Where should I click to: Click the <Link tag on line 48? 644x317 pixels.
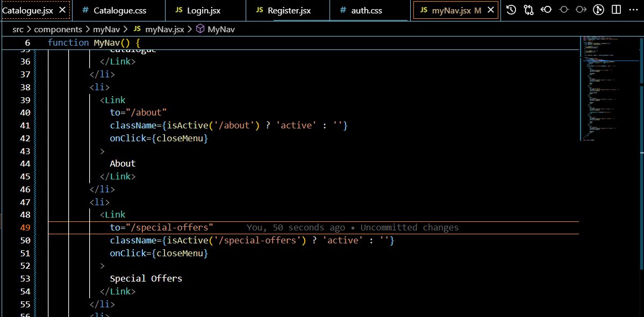[112, 215]
